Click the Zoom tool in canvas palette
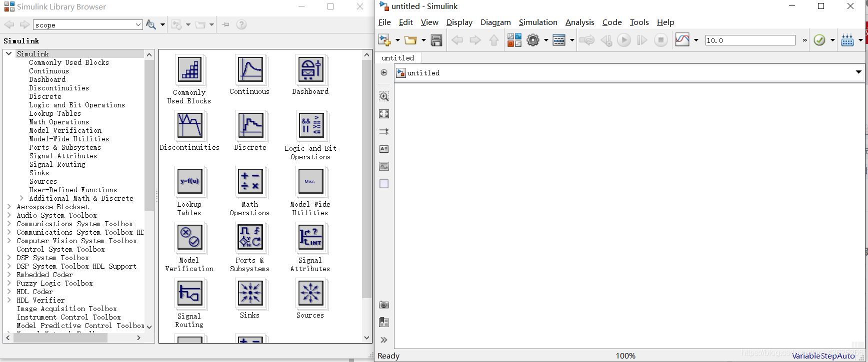The height and width of the screenshot is (362, 868). pyautogui.click(x=384, y=96)
